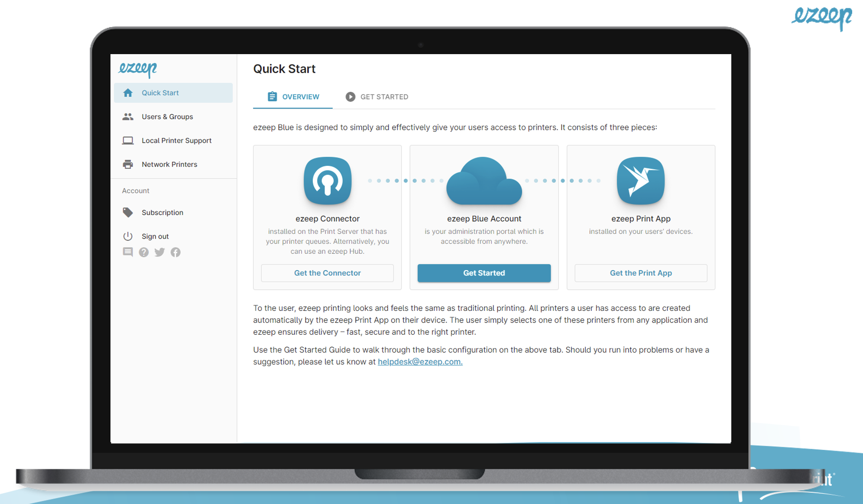Open the Twitter icon link
Screen dimensions: 863x504
159,252
